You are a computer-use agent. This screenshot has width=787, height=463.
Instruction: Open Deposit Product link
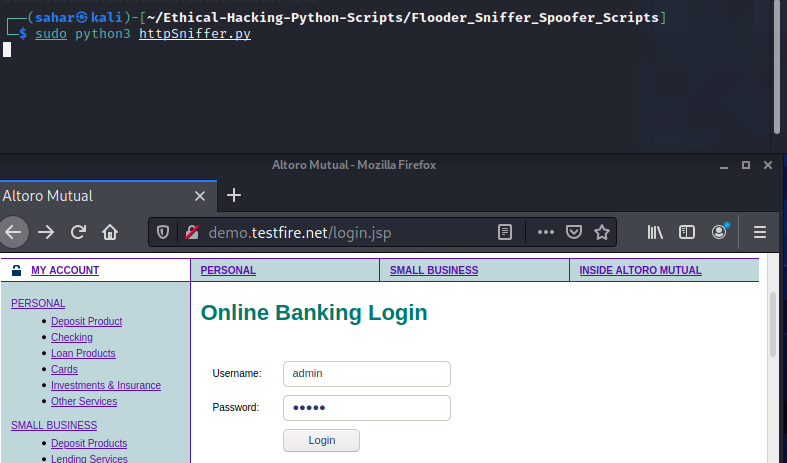tap(86, 321)
